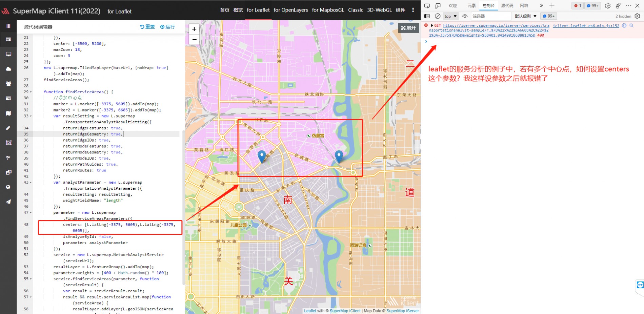Switch to 网络 DevTools tab
This screenshot has width=644, height=314.
524,6
